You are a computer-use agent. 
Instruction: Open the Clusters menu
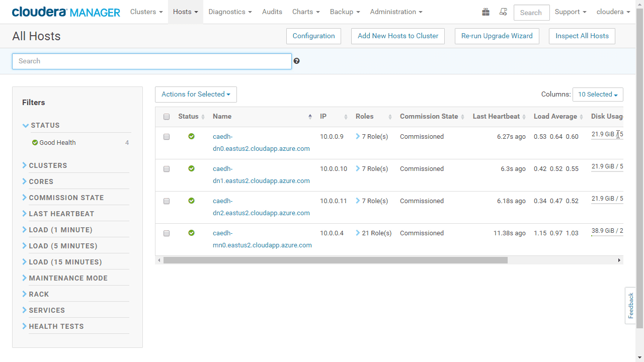(x=146, y=12)
